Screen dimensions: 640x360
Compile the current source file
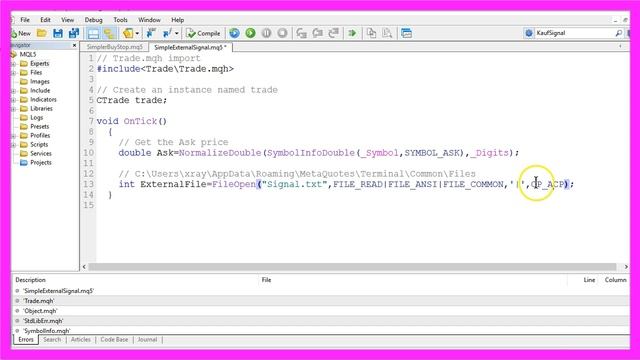coord(203,33)
